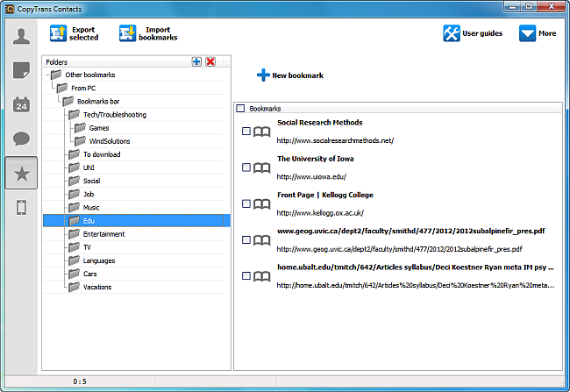
Task: Click the book icon of Kellogg College bookmark
Action: [x=261, y=204]
